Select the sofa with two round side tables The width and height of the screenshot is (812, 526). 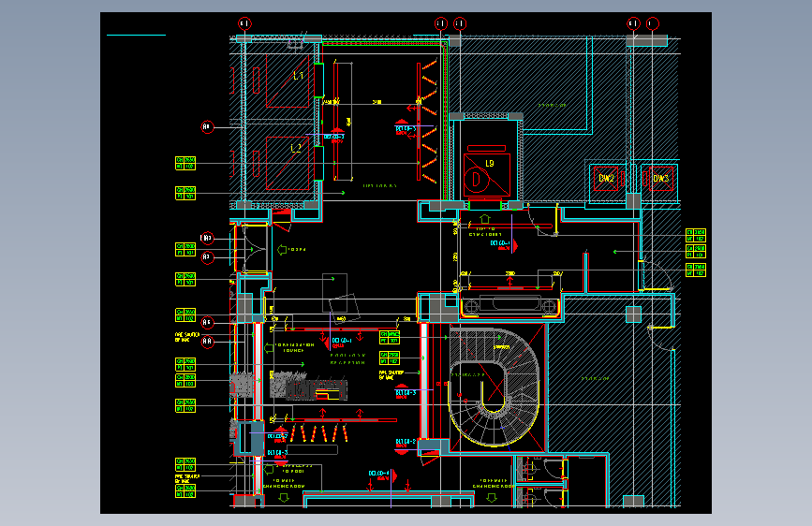[510, 305]
